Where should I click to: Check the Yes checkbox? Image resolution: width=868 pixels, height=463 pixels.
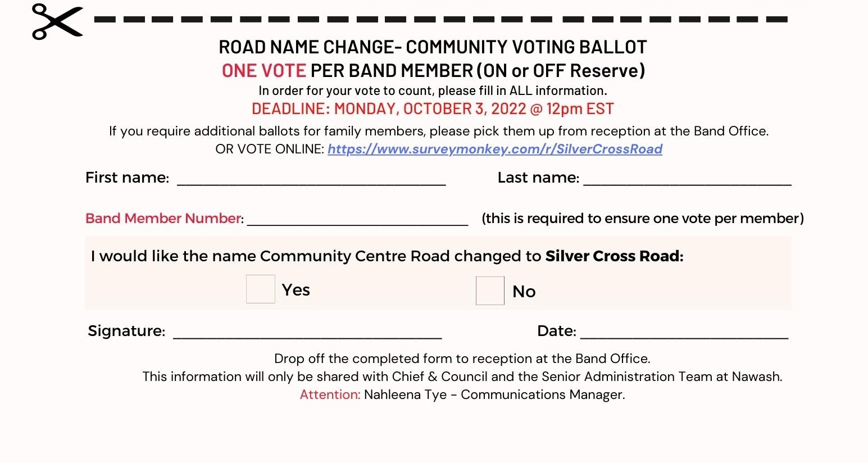tap(261, 289)
